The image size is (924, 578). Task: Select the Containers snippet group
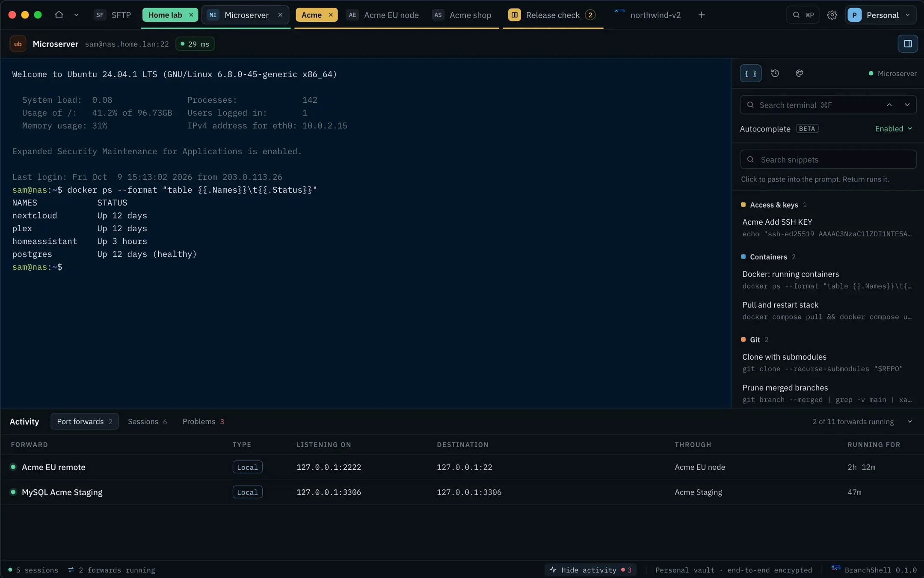tap(768, 257)
